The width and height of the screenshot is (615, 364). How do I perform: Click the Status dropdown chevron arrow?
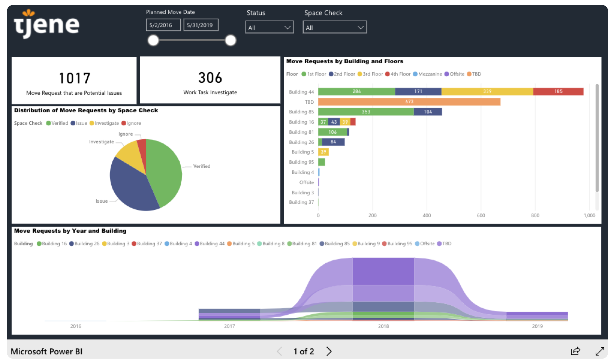coord(287,27)
